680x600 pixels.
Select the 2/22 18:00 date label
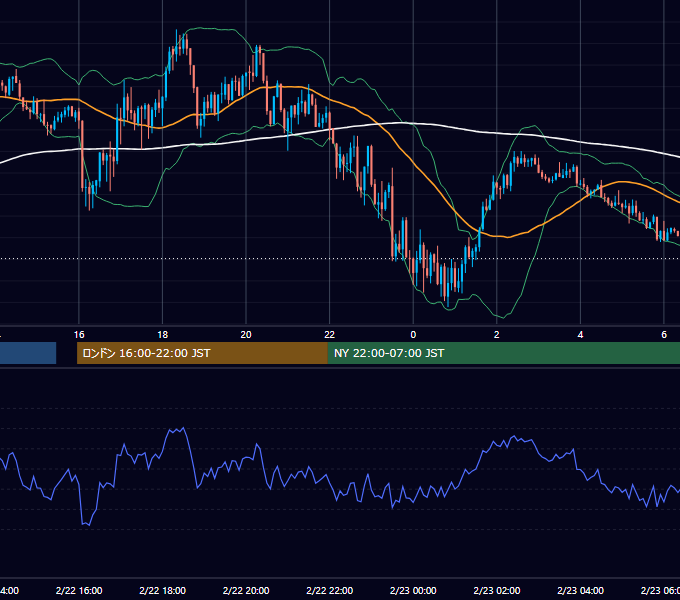[163, 590]
